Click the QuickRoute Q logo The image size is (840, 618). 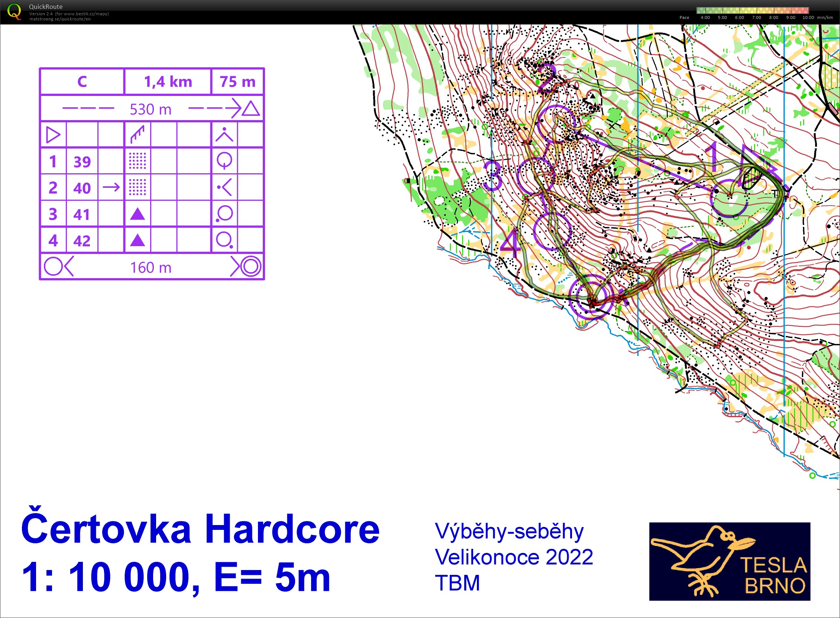[x=15, y=11]
